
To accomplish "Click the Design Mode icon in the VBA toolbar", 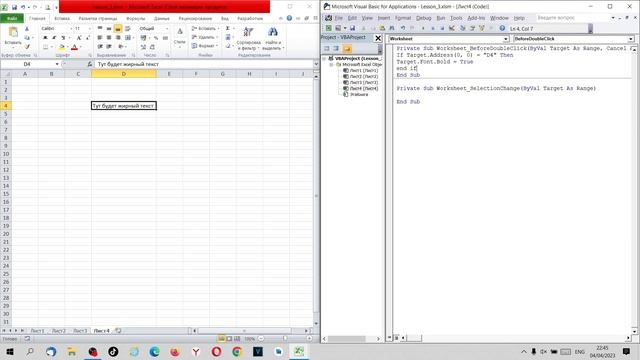I will 452,28.
